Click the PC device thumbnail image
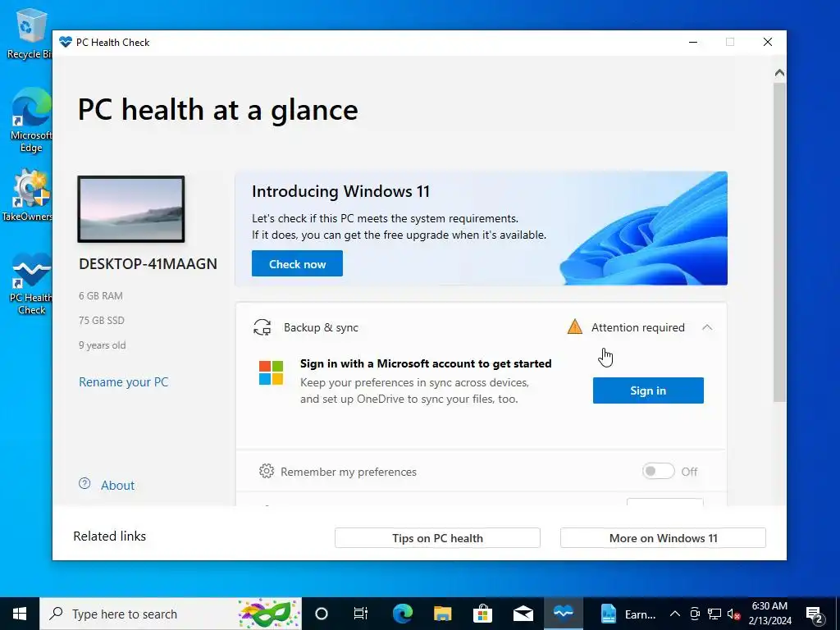This screenshot has height=630, width=840. pos(131,209)
